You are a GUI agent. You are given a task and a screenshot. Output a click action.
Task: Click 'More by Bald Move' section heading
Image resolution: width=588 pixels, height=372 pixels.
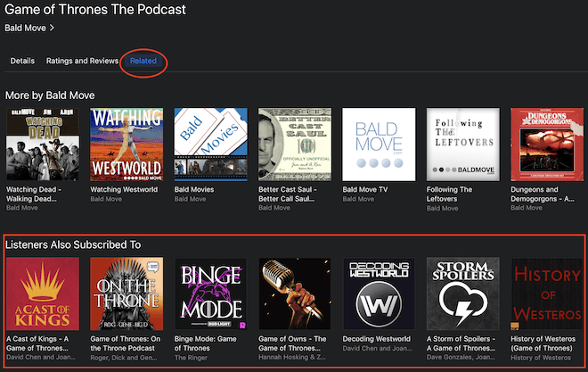pyautogui.click(x=50, y=95)
